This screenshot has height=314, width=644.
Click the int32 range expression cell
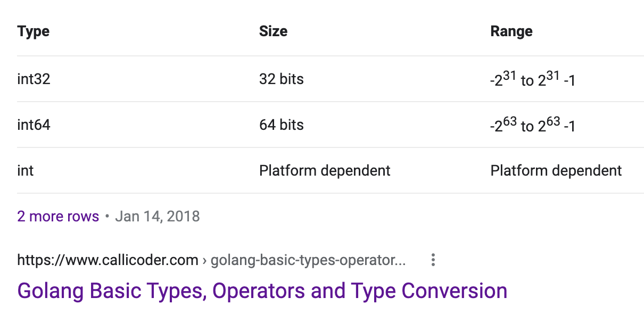coord(532,79)
